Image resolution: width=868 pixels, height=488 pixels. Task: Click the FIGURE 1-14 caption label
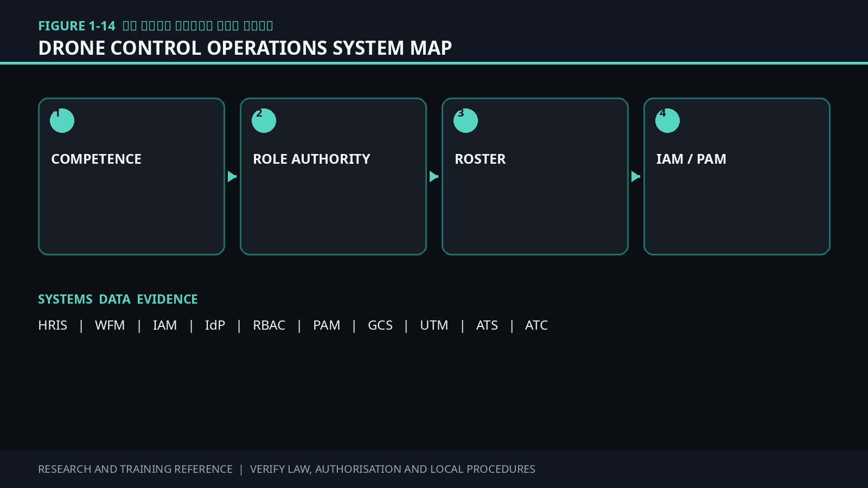coord(76,26)
